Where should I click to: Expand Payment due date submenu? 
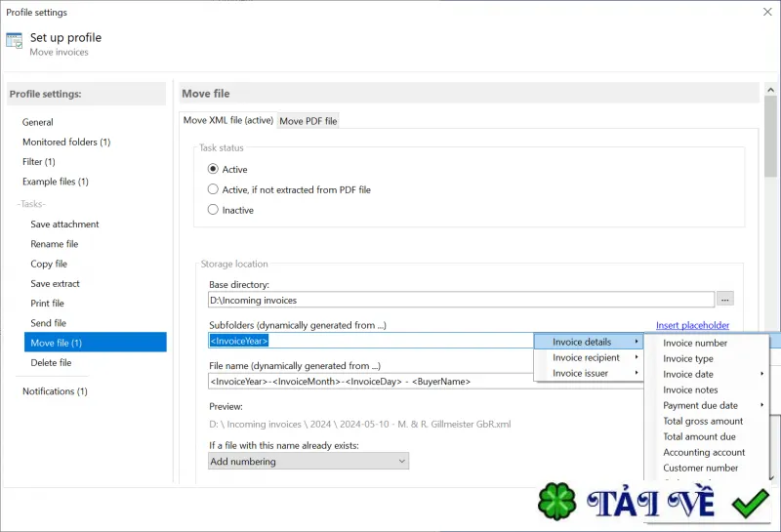[x=706, y=405]
